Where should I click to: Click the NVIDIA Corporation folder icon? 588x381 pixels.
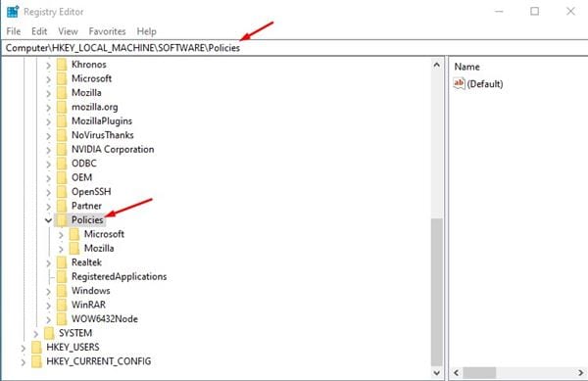coord(62,150)
